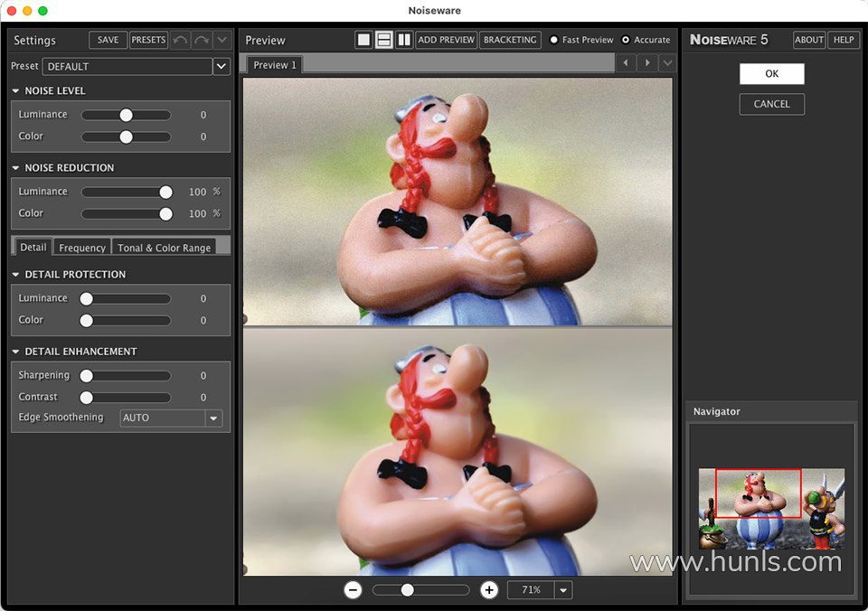
Task: Click the 71% zoom value field
Action: 531,590
